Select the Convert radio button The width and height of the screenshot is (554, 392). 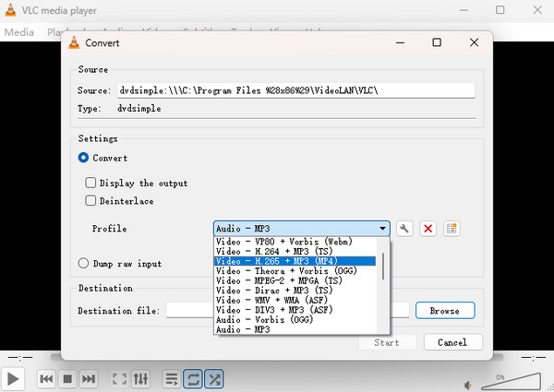(83, 158)
